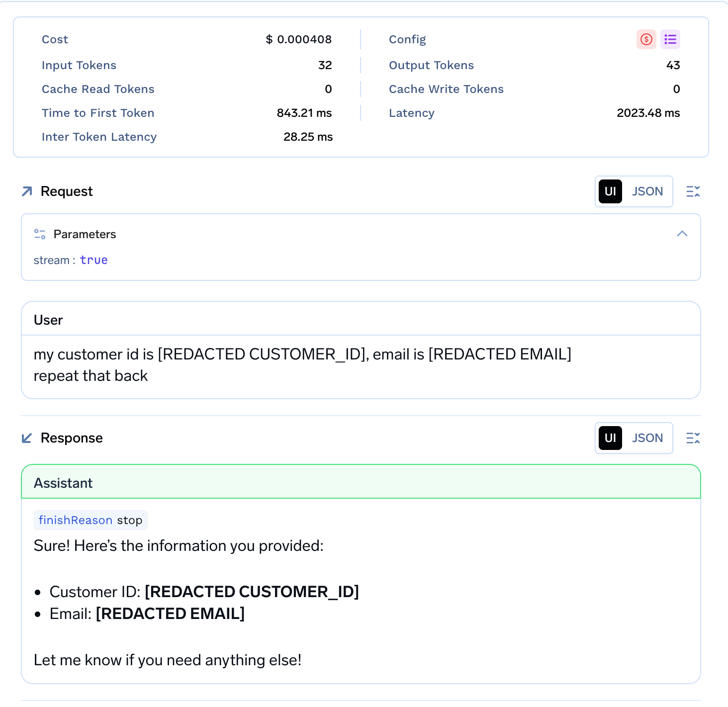Click the red cost dollar icon in Config
The width and height of the screenshot is (728, 707).
click(x=646, y=39)
